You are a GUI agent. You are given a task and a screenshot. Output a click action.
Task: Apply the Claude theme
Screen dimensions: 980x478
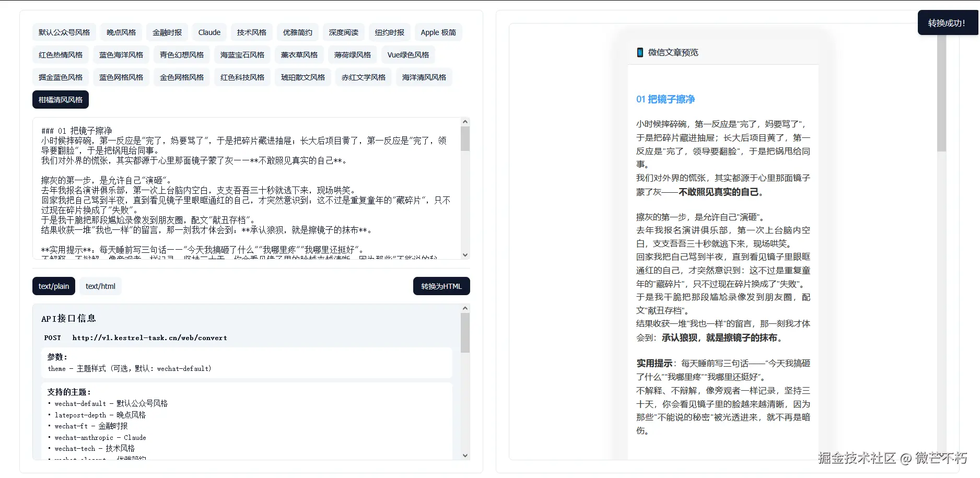click(209, 32)
